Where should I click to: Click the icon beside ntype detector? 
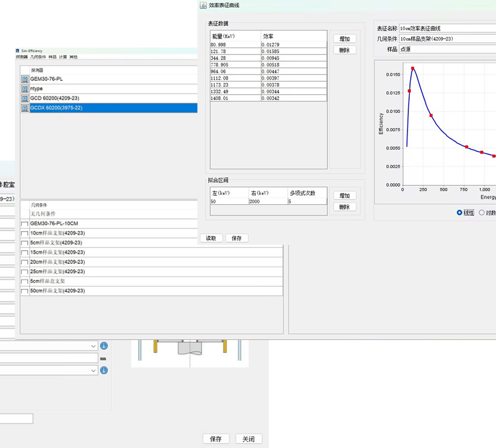(25, 89)
